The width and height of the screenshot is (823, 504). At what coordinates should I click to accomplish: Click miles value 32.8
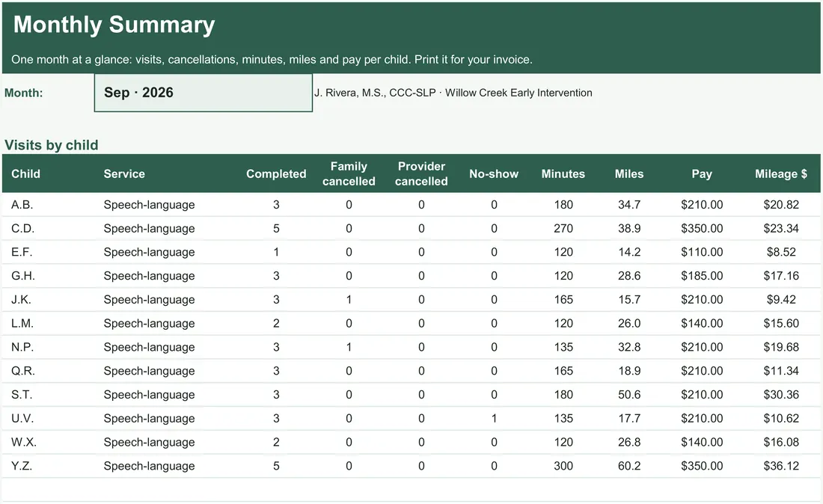pos(629,347)
